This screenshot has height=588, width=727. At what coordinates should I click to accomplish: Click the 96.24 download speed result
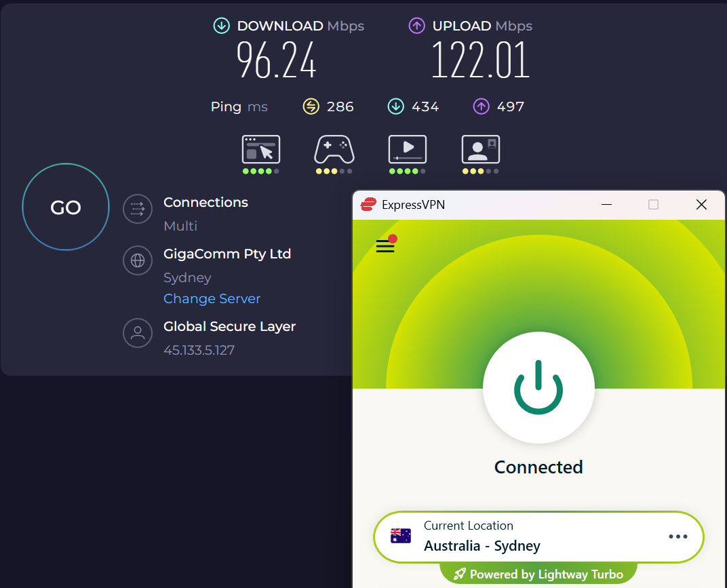click(x=276, y=60)
